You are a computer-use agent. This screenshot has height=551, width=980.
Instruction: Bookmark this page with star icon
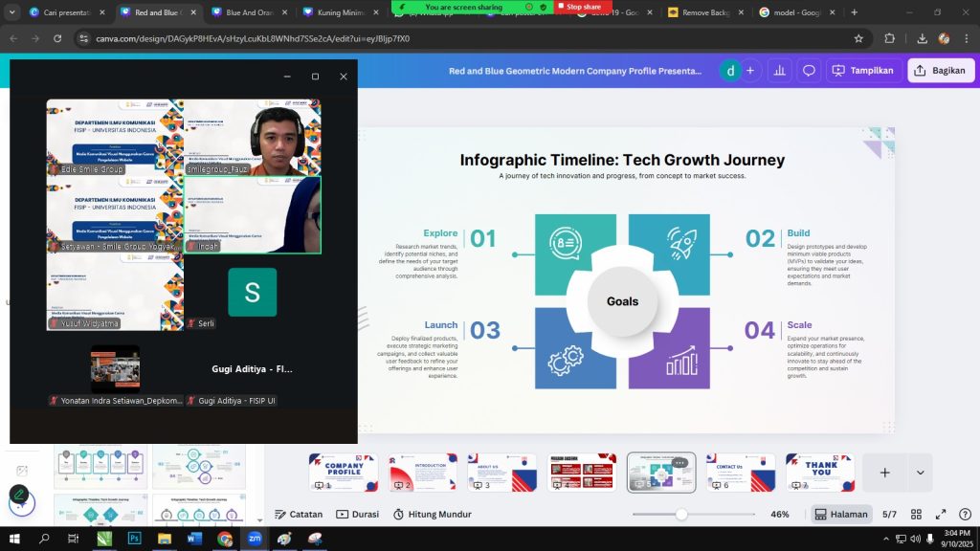858,38
